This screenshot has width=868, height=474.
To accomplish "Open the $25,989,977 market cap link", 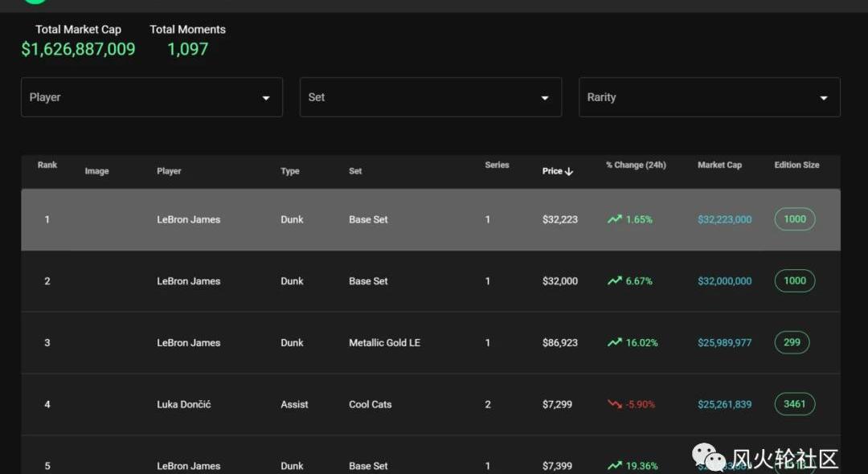I will 725,343.
